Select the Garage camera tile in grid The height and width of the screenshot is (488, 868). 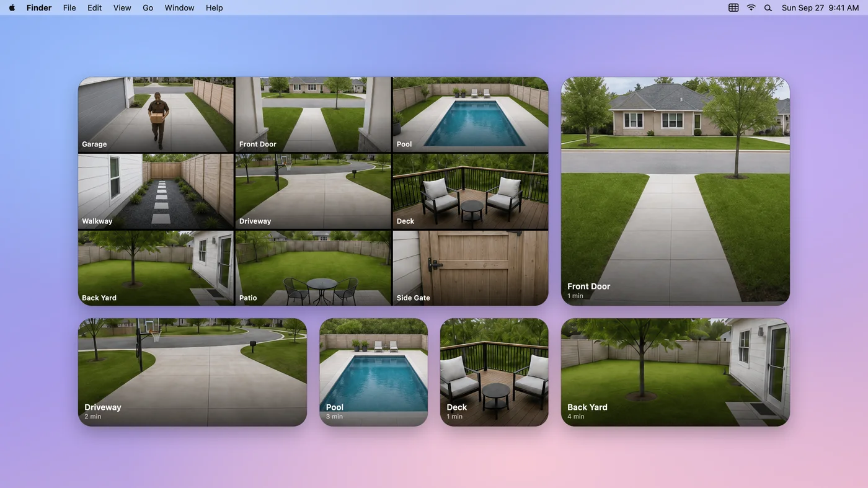coord(156,115)
